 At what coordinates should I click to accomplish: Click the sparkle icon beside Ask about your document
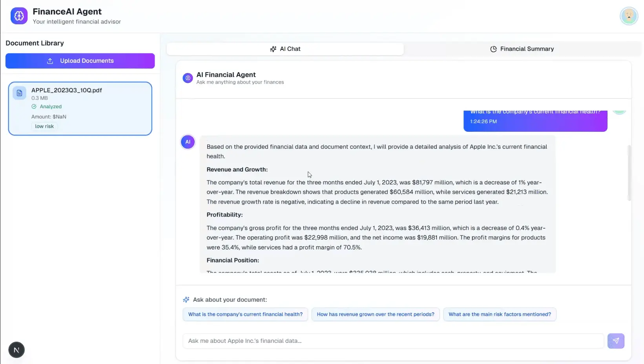186,300
